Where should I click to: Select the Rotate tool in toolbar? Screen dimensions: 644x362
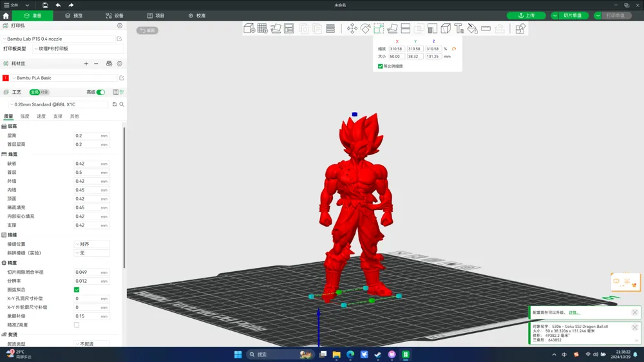click(365, 28)
